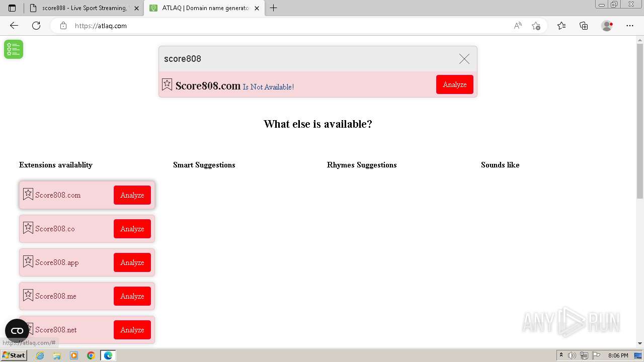Add this page to favorites
Image resolution: width=644 pixels, height=362 pixels.
[536, 26]
